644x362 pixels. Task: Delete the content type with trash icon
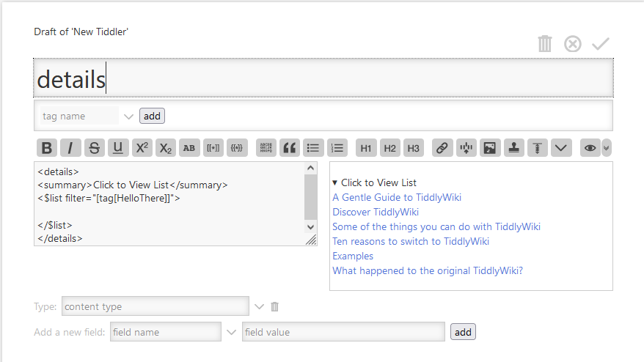[x=275, y=306]
